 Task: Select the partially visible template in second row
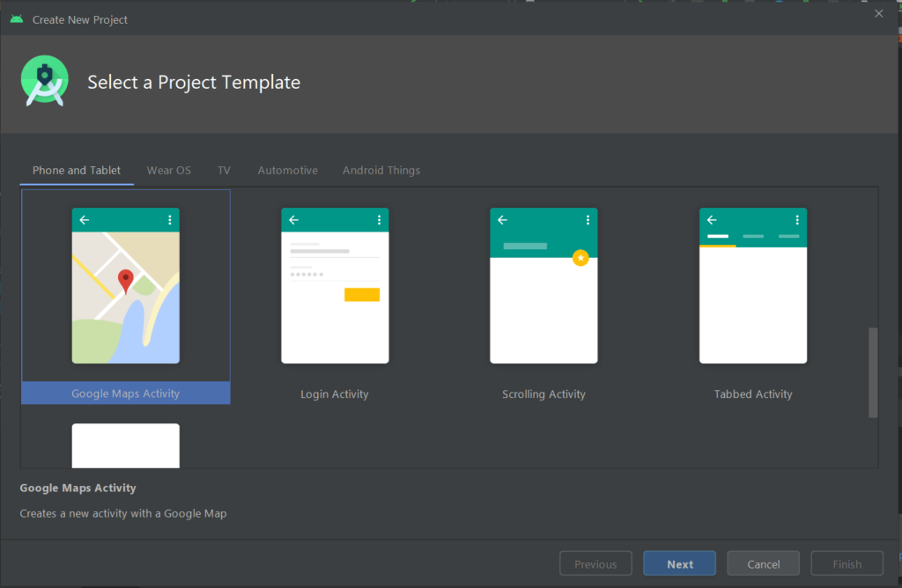[x=125, y=445]
